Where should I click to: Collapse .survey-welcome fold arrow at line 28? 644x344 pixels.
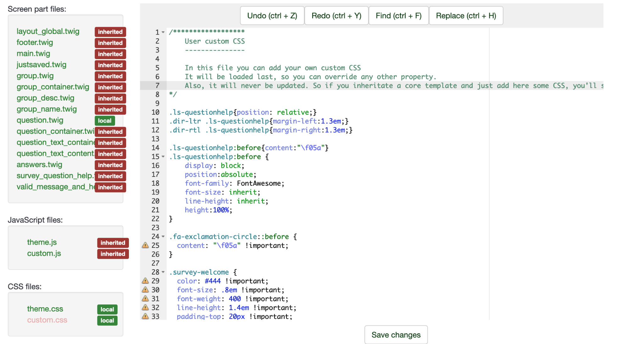[x=163, y=272]
